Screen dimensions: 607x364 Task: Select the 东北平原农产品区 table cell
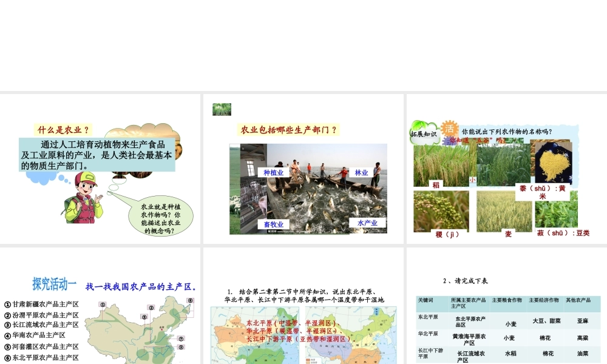coord(470,322)
